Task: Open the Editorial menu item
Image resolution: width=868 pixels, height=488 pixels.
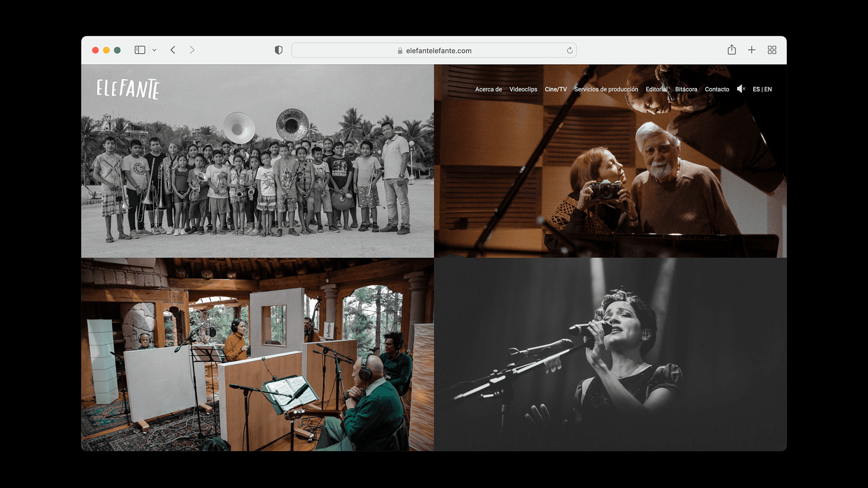Action: [656, 89]
